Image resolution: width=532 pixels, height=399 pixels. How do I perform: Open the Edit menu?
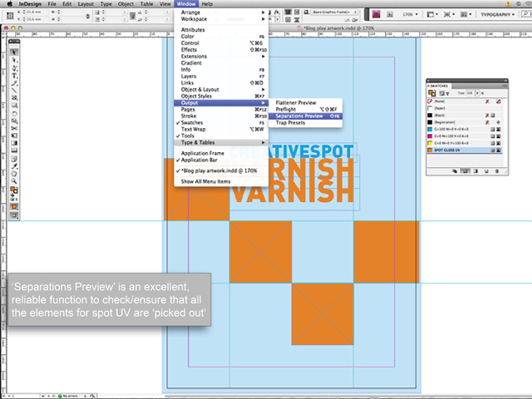pyautogui.click(x=66, y=3)
